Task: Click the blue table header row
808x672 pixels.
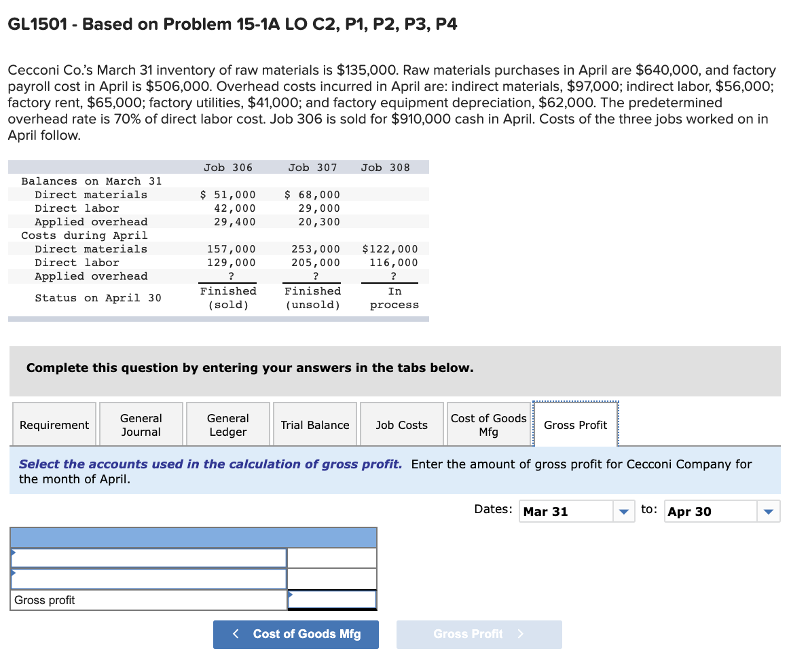Action: pos(194,538)
